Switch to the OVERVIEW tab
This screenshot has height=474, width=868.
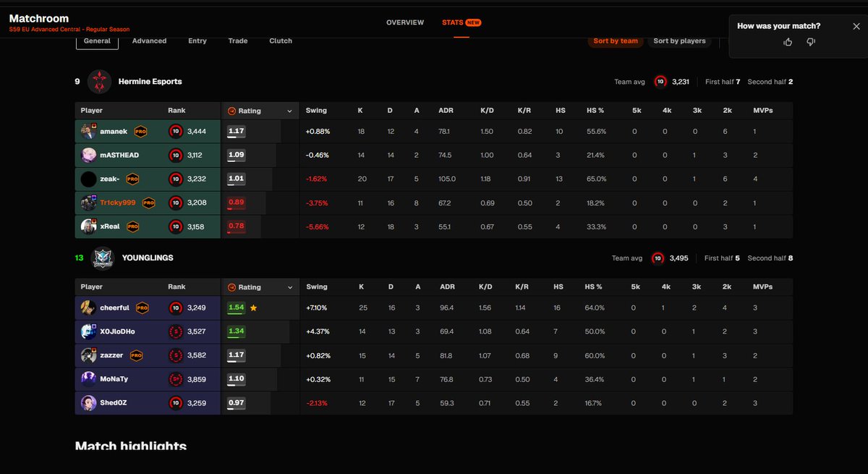(405, 22)
